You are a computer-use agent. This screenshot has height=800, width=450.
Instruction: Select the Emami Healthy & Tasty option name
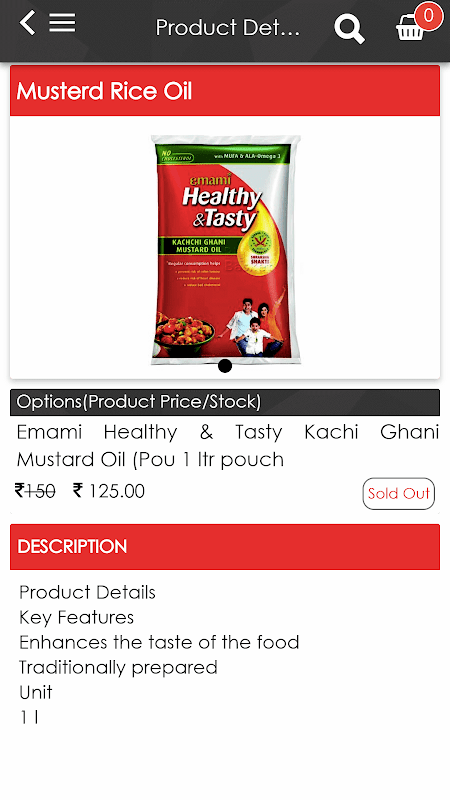(x=228, y=446)
